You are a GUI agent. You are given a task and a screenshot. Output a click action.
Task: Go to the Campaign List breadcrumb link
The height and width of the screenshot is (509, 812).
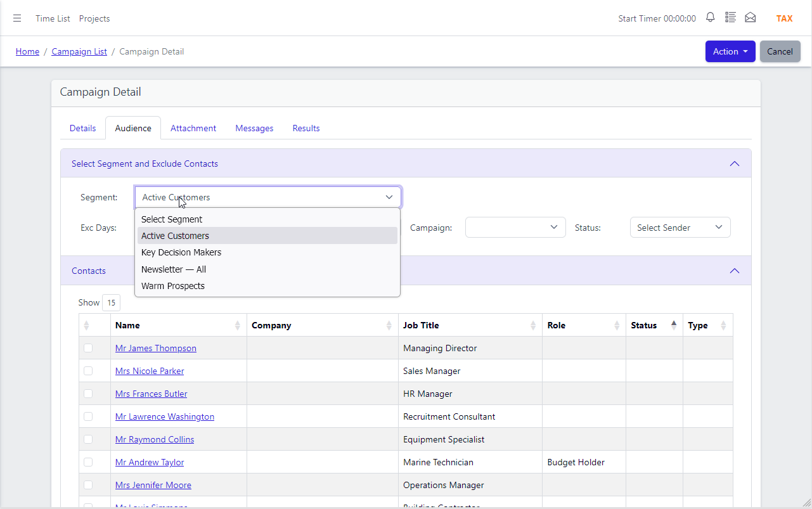pyautogui.click(x=79, y=51)
